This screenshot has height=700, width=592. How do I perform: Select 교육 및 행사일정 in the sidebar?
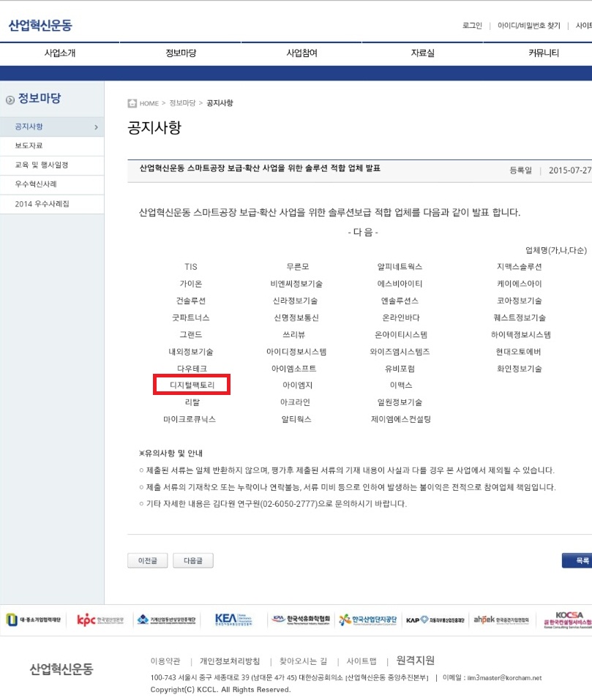52,165
